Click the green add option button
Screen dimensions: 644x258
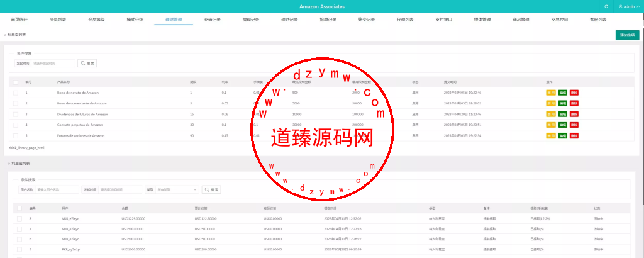click(x=627, y=35)
